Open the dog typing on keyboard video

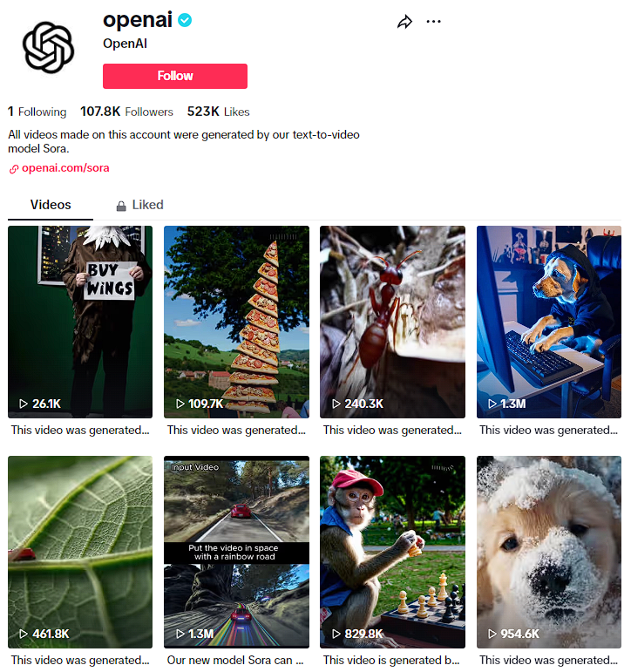coord(549,322)
